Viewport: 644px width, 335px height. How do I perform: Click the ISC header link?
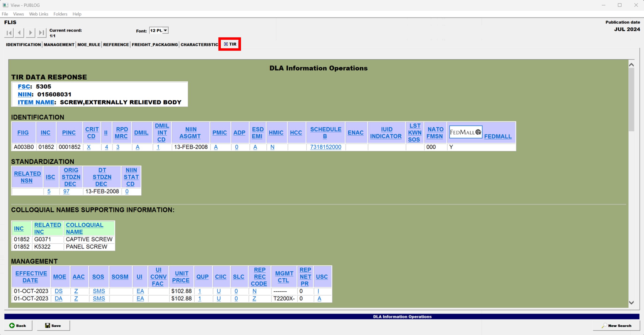[50, 177]
